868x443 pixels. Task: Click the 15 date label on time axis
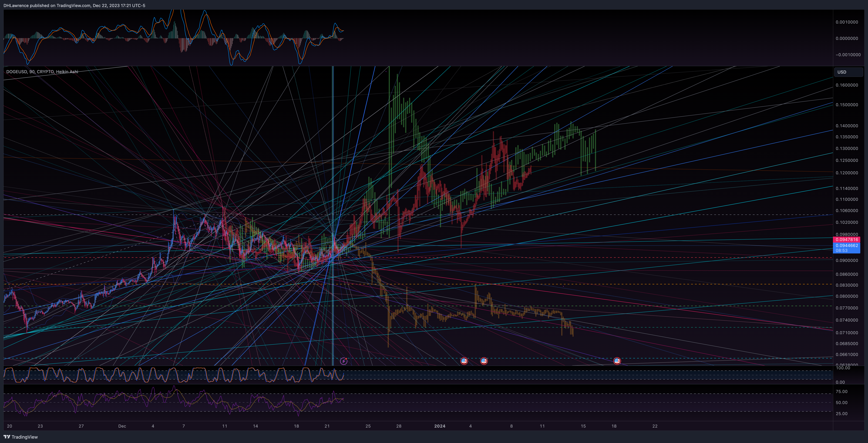583,426
